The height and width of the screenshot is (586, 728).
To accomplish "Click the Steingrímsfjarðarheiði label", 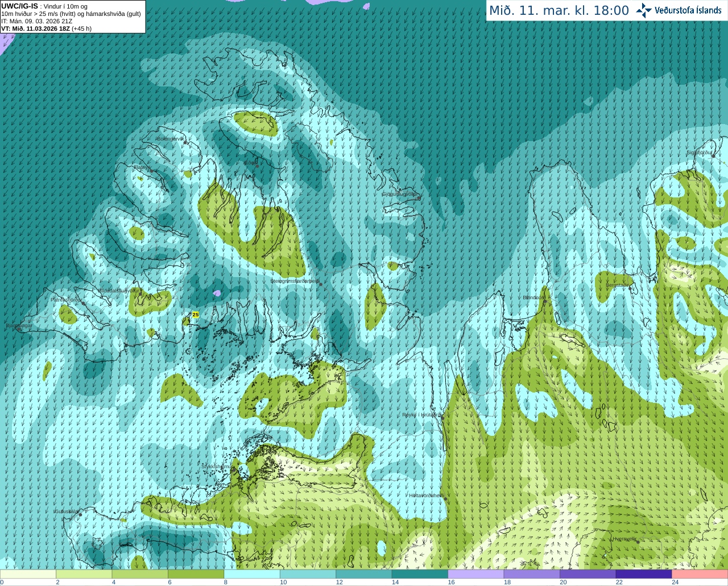I will click(x=294, y=281).
